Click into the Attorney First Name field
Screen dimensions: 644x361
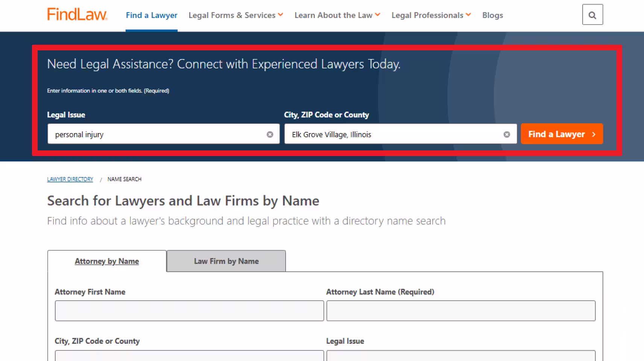point(189,311)
